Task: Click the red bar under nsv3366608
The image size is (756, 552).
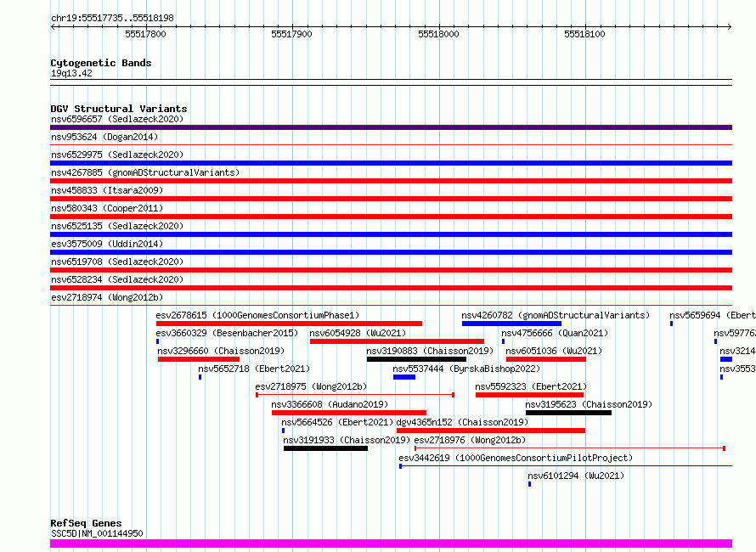Action: [x=349, y=413]
